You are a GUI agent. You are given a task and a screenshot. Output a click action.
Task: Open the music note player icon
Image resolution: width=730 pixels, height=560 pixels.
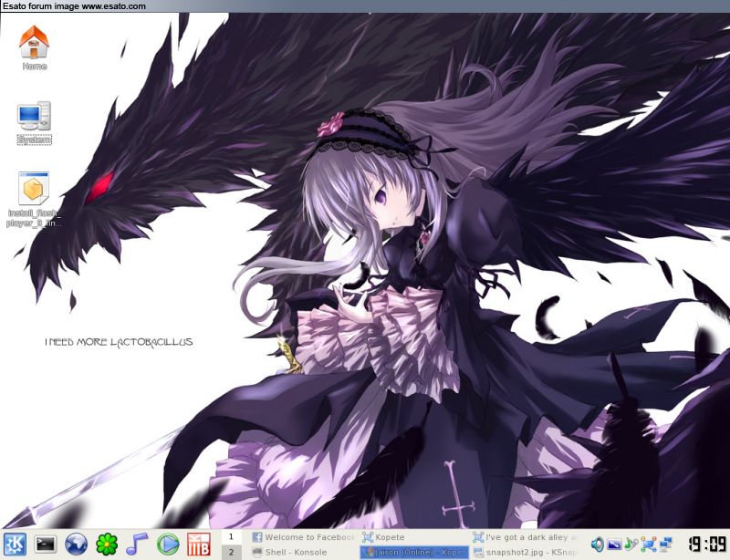point(137,544)
